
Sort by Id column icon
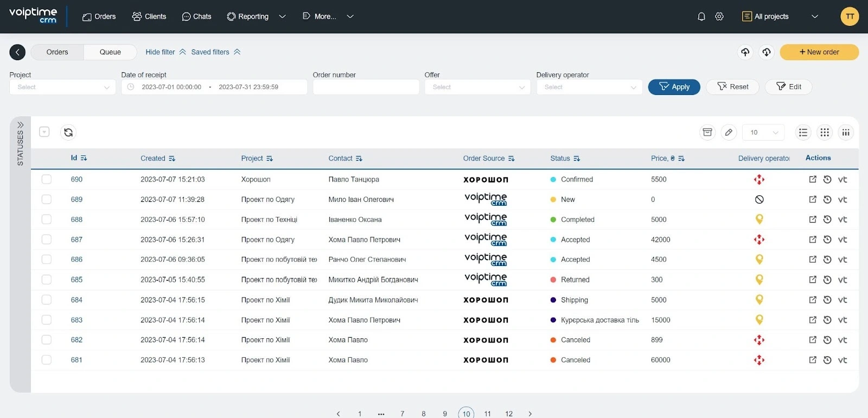tap(84, 159)
